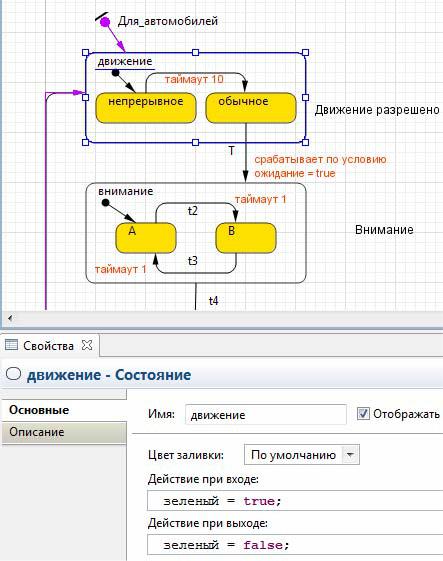Click the Имя input field

point(266,415)
